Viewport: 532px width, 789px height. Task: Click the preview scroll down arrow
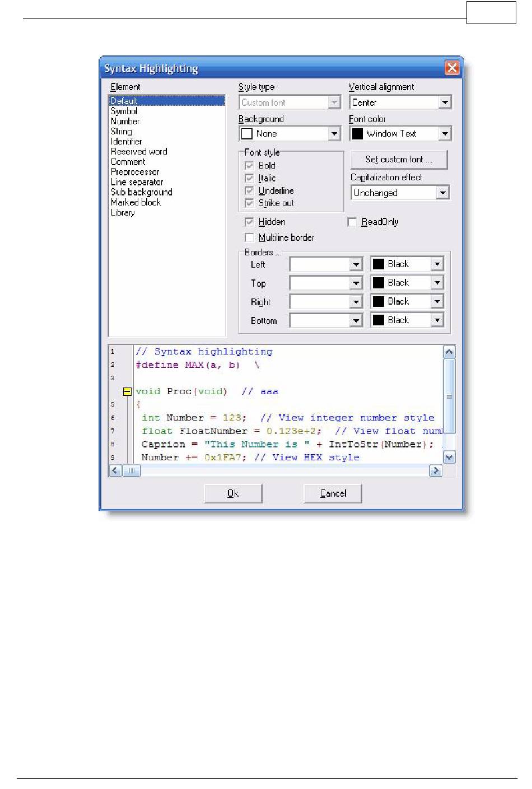point(449,457)
